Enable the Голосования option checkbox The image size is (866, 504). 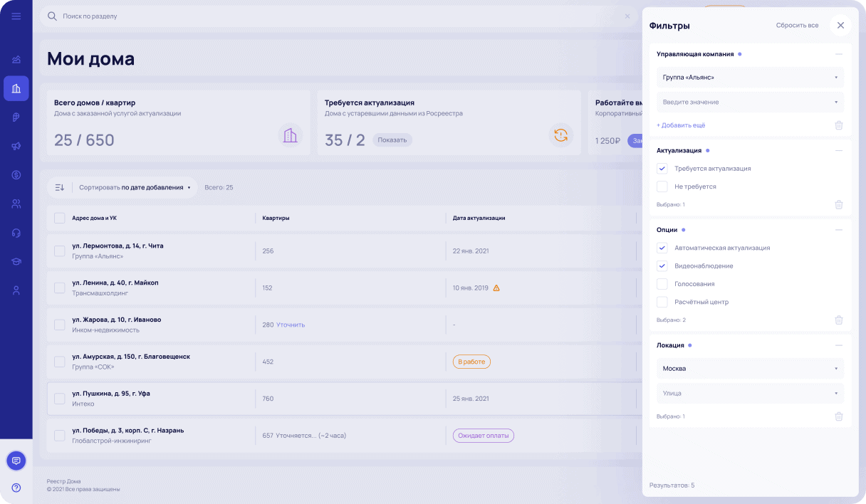(662, 284)
